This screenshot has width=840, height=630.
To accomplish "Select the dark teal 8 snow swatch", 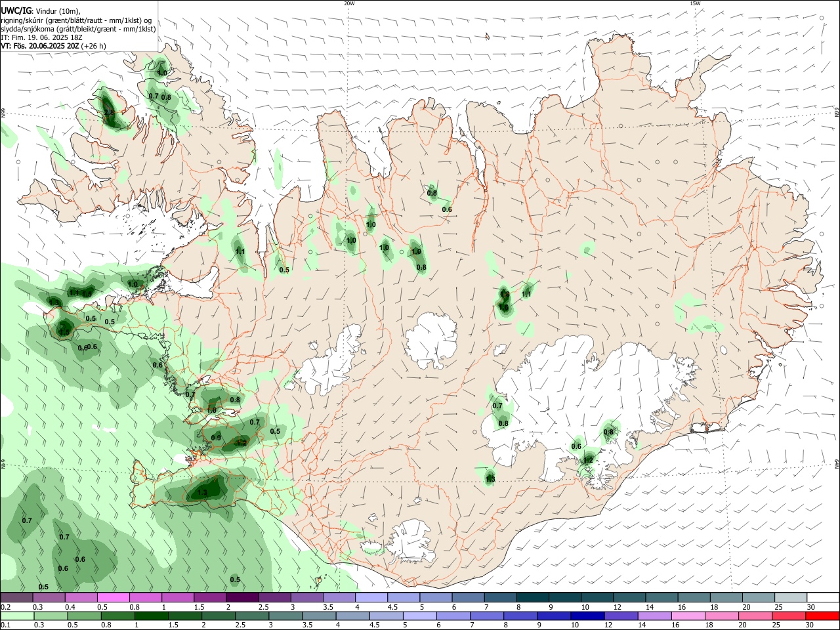I will [x=533, y=597].
